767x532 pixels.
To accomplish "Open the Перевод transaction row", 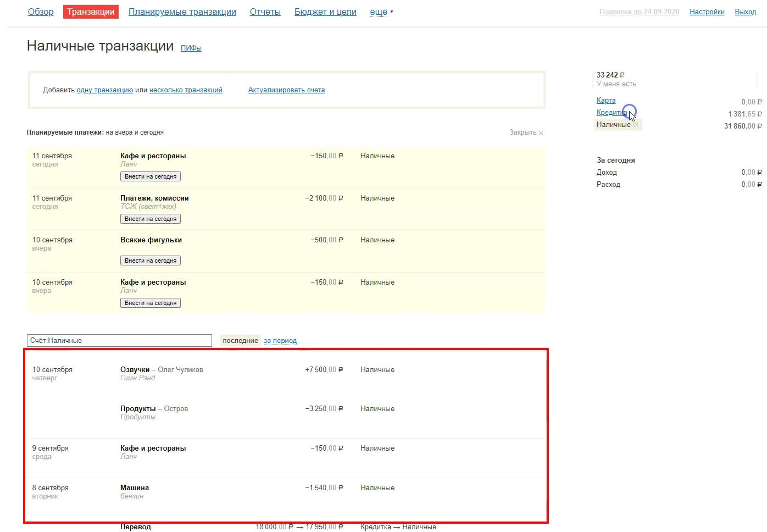I will click(x=136, y=527).
